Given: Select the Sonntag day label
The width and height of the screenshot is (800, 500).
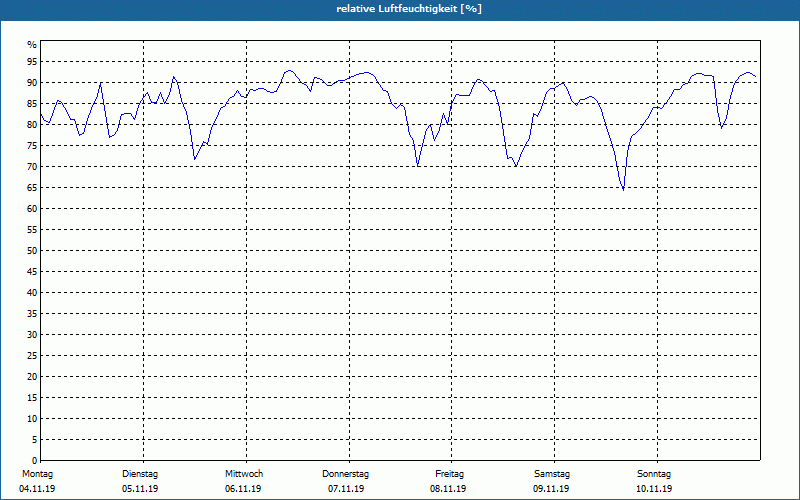Looking at the screenshot, I should click(x=654, y=474).
